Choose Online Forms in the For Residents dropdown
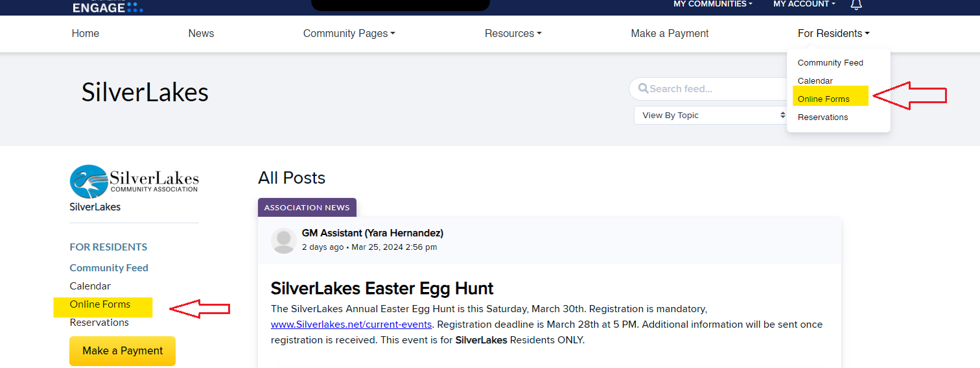This screenshot has width=980, height=368. [823, 99]
